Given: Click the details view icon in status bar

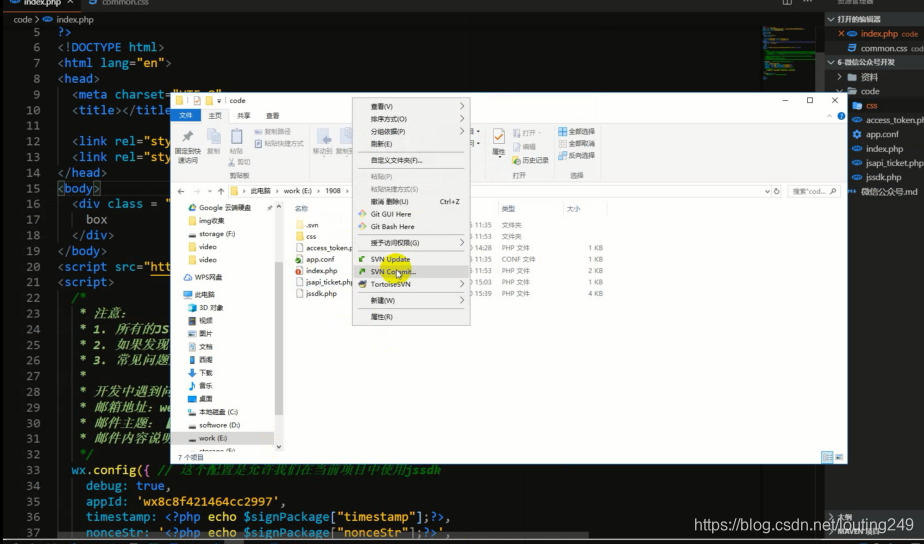Looking at the screenshot, I should coord(827,457).
